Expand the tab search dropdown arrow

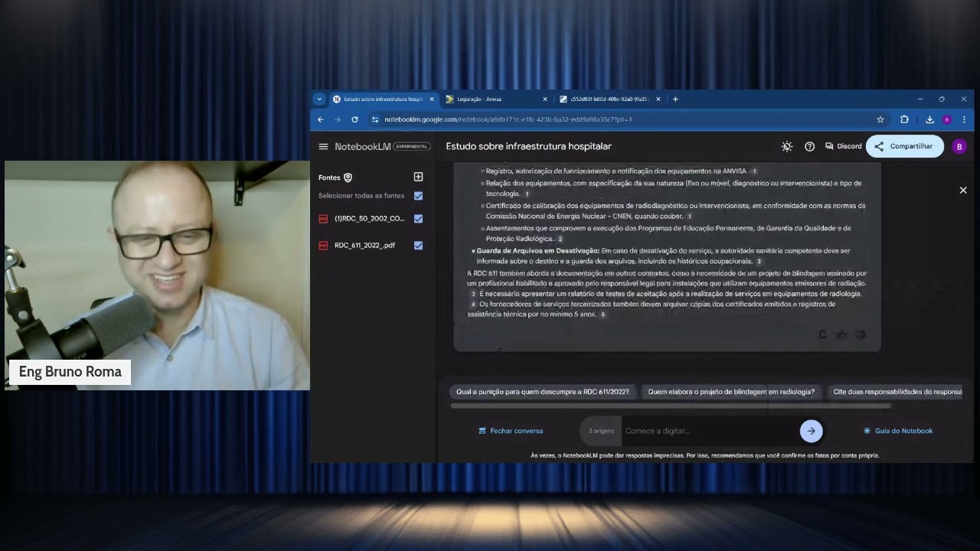pos(319,99)
